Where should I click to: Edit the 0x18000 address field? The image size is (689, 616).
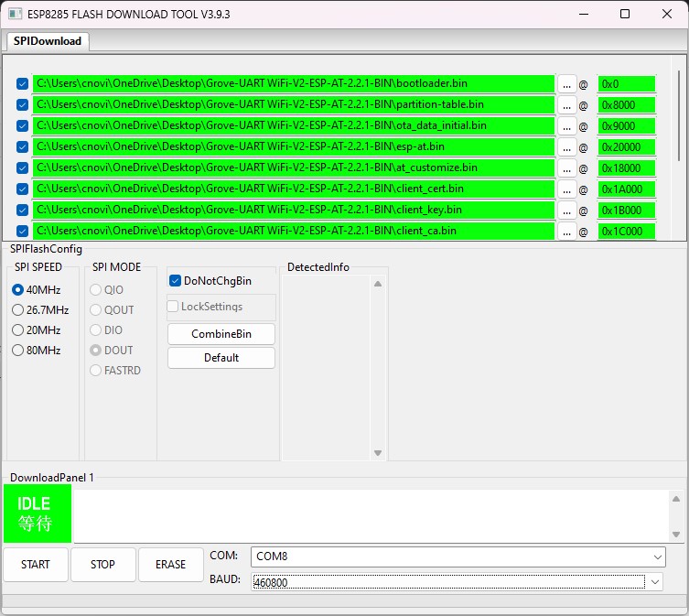(627, 168)
